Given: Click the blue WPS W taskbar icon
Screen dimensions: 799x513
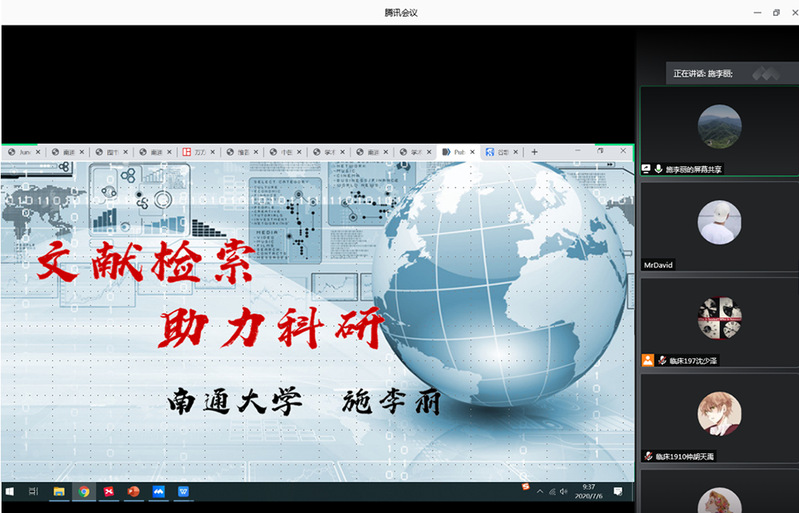Looking at the screenshot, I should [x=183, y=492].
